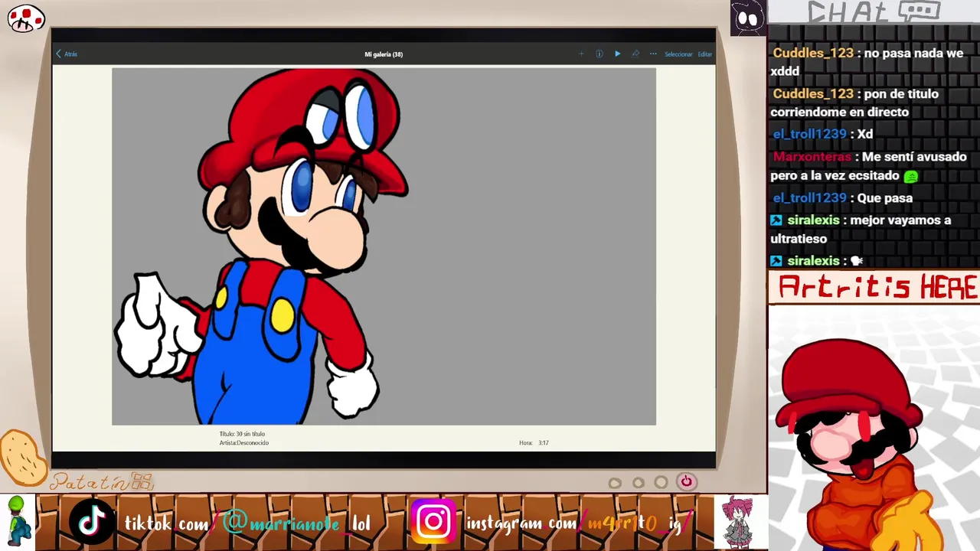Viewport: 980px width, 551px height.
Task: Click the siralexis emoji-only chat message
Action: [x=817, y=261]
